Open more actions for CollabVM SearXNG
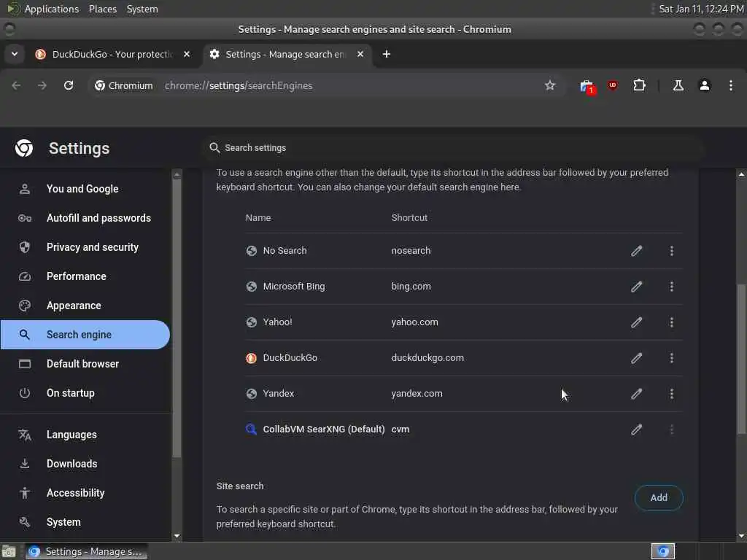Screen dimensions: 747x560 pos(672,429)
